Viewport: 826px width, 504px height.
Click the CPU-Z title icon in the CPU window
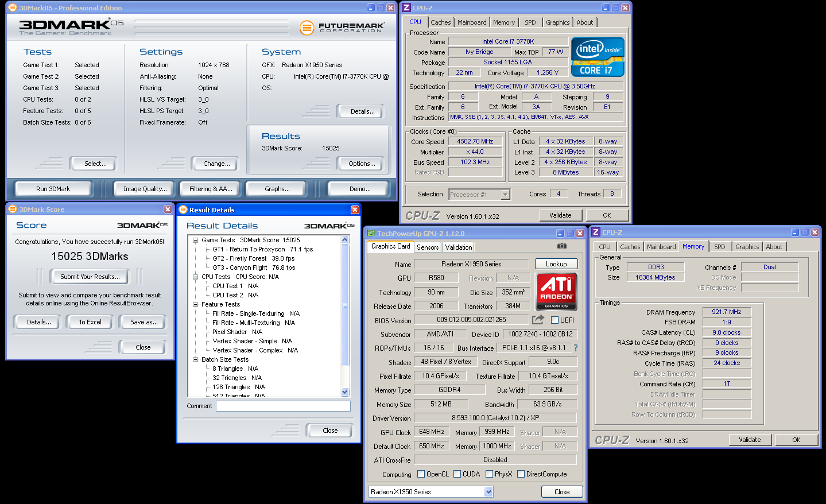pos(406,8)
